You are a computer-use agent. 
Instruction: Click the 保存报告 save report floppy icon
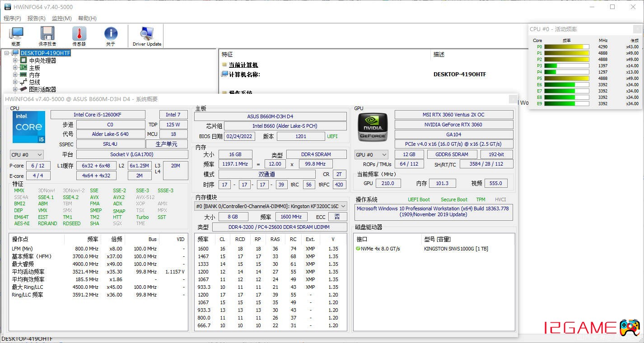pos(47,36)
